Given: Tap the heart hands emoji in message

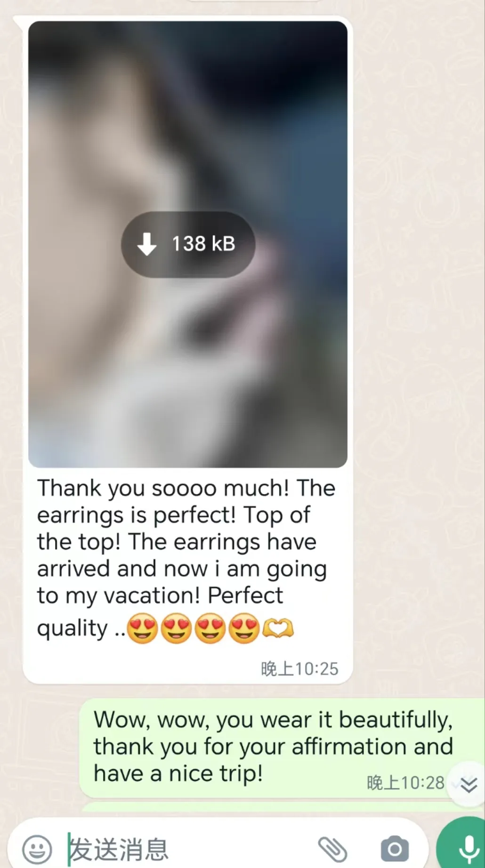Looking at the screenshot, I should [x=278, y=628].
